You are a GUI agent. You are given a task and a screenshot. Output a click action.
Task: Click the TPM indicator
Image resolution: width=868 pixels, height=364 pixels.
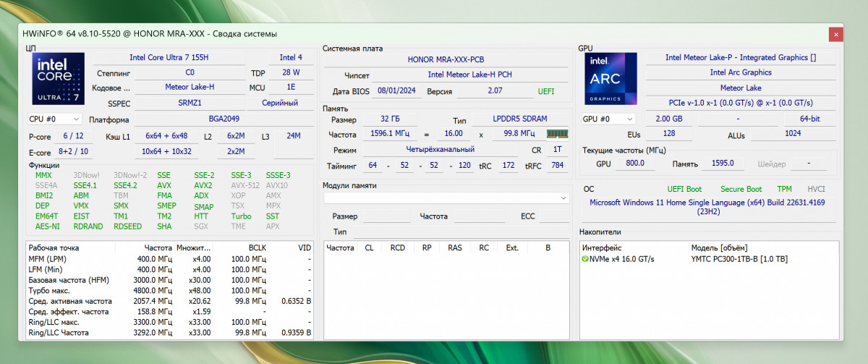tap(784, 189)
